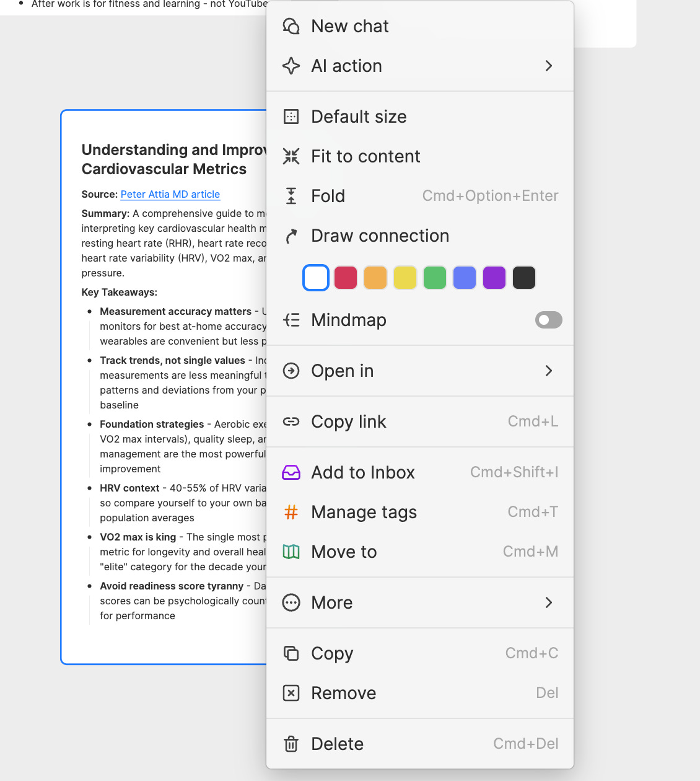The width and height of the screenshot is (700, 781).
Task: Select the Manage tags hash icon
Action: pyautogui.click(x=291, y=512)
